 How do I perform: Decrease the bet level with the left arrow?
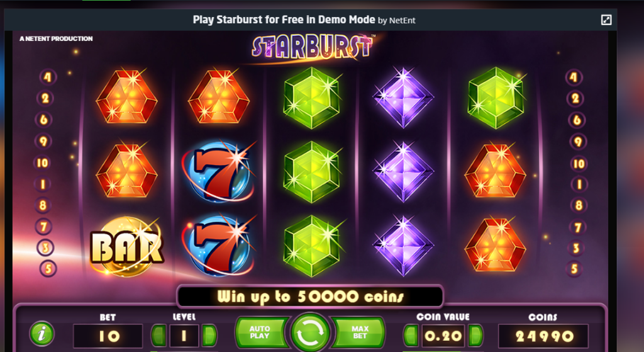[x=159, y=336]
